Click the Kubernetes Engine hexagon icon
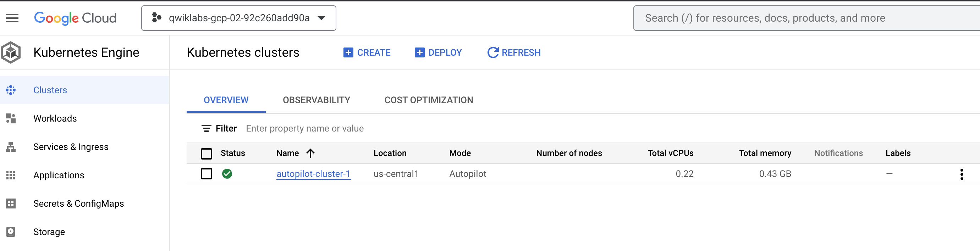The image size is (980, 251). click(x=11, y=52)
